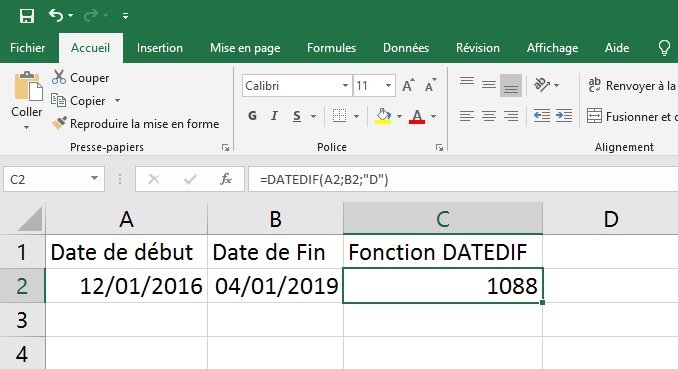Open the undo history dropdown arrow

pyautogui.click(x=70, y=16)
